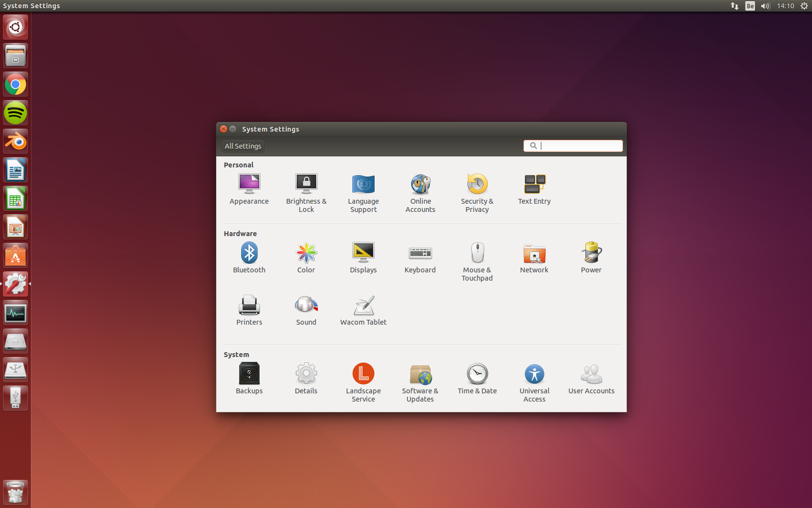Click the All Settings button
The height and width of the screenshot is (508, 812).
(243, 146)
